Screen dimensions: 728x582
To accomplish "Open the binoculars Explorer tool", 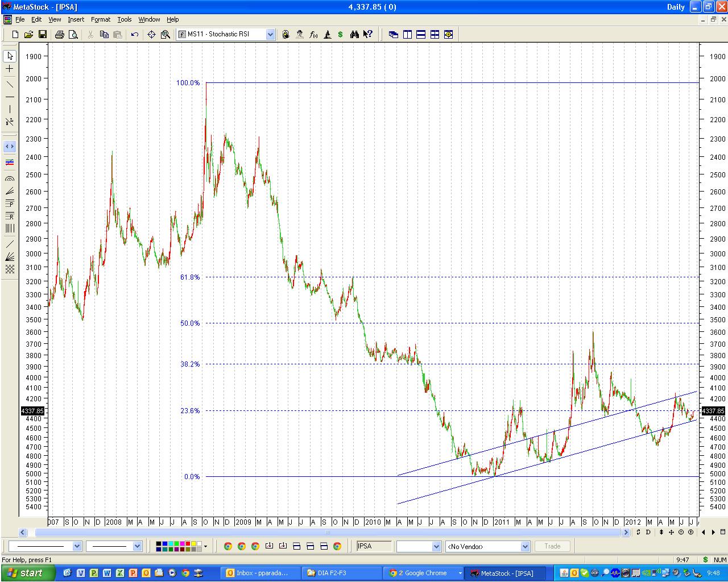I will (x=354, y=35).
